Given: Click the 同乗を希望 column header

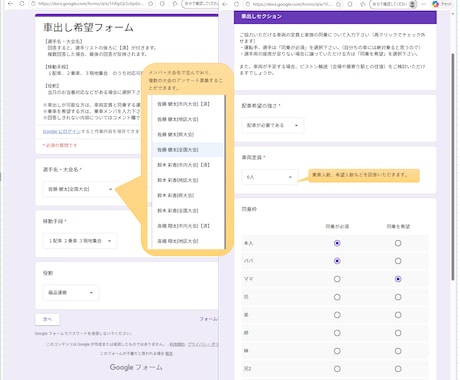Looking at the screenshot, I should click(398, 226).
